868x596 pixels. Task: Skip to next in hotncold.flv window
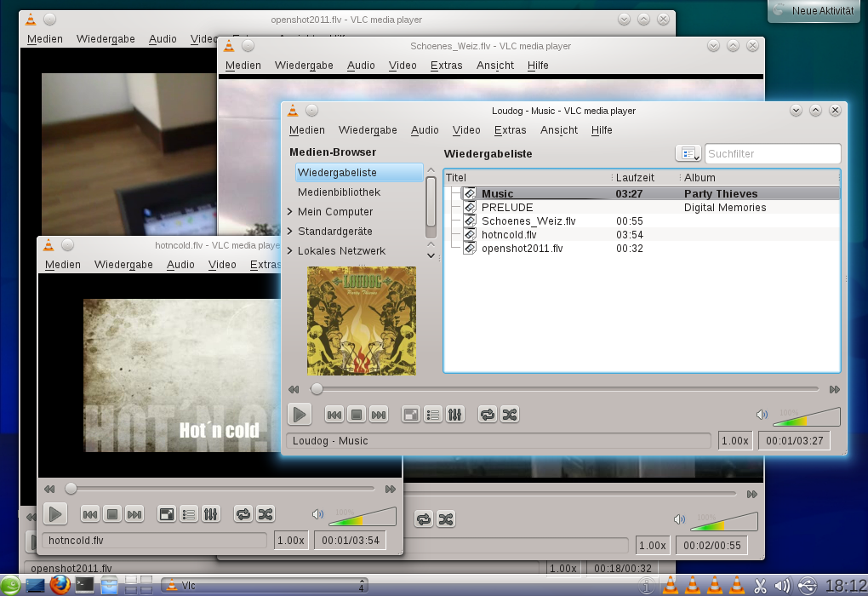[x=134, y=514]
